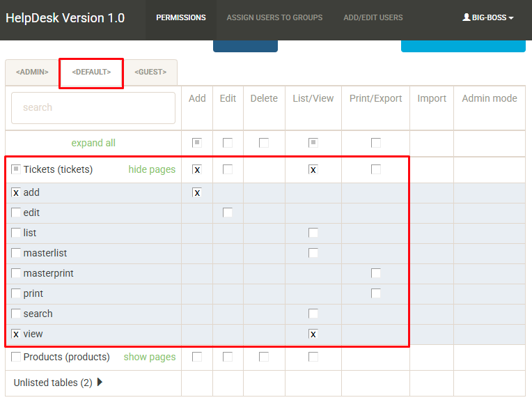Click the permissions search field
This screenshot has height=400, width=532.
tap(93, 108)
